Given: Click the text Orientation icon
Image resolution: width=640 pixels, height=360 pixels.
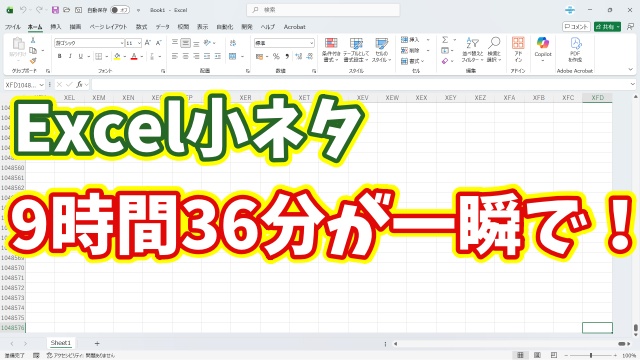Looking at the screenshot, I should (207, 43).
